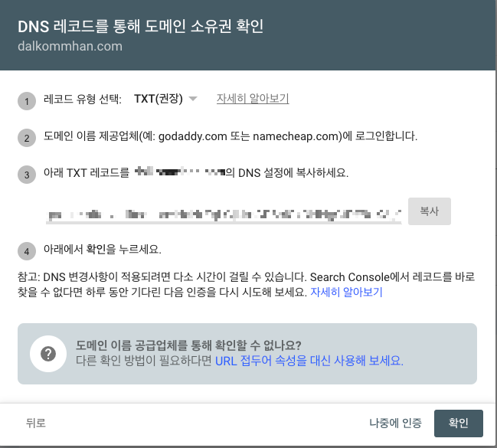Click the dialog title DNS 레코드를 통해 도메인 소유권 확인
Screen dimensions: 497x448
click(x=140, y=26)
